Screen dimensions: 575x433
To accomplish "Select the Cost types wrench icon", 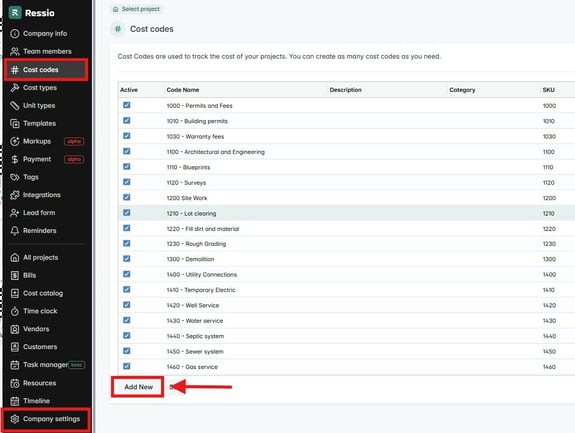I will (15, 88).
